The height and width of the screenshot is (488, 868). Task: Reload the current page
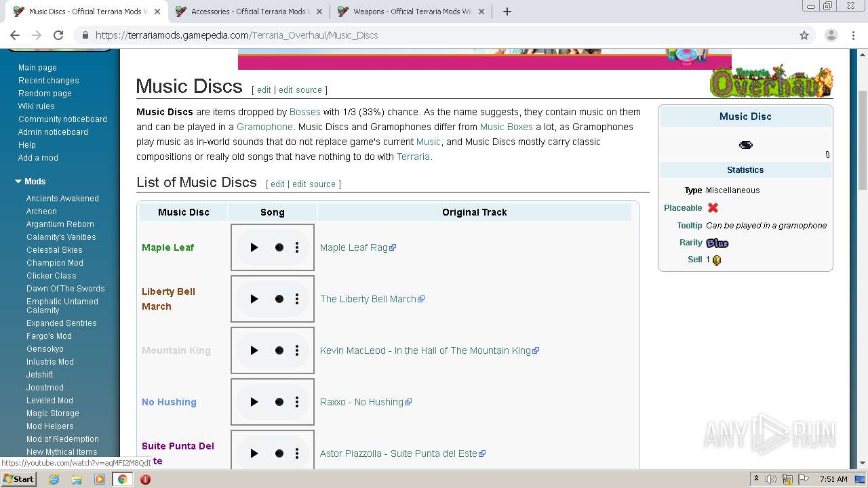(58, 35)
